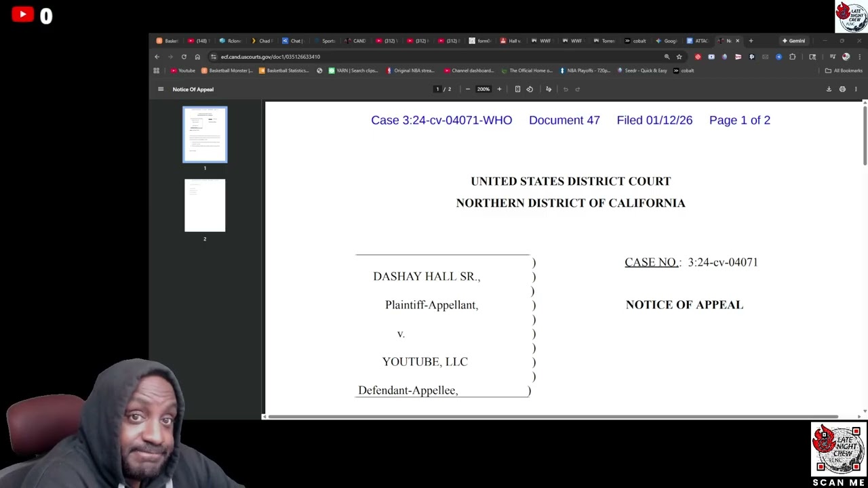Download the PDF document
The image size is (868, 488).
point(829,89)
